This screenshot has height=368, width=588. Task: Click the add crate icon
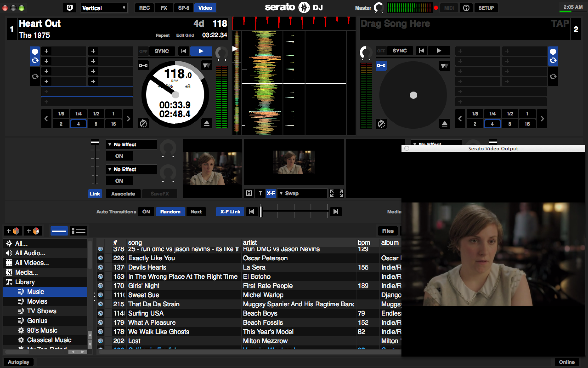click(x=13, y=231)
